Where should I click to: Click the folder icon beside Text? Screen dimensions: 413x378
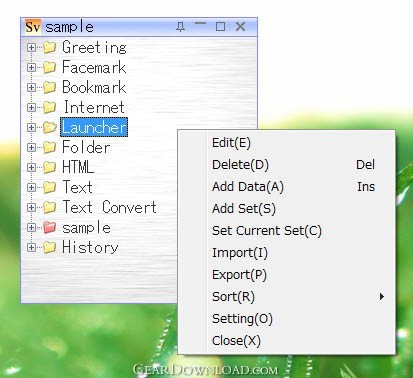click(49, 187)
